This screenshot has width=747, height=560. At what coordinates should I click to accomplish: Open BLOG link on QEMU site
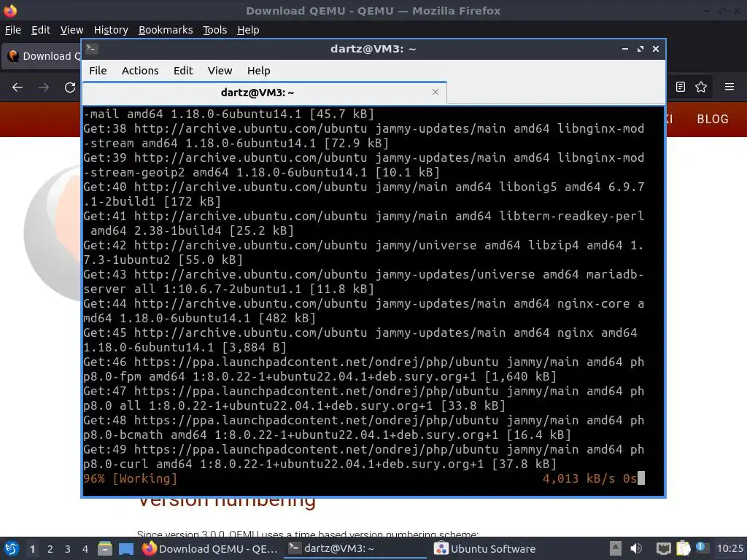point(713,119)
